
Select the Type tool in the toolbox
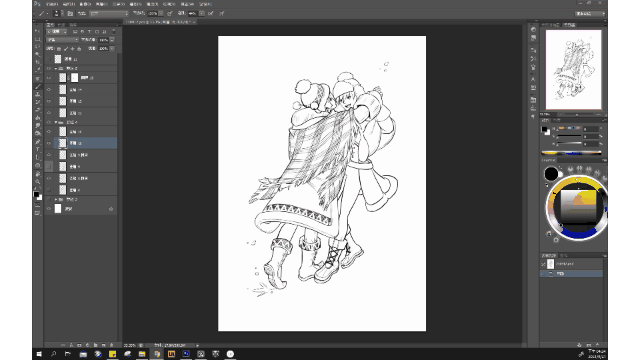[38, 149]
